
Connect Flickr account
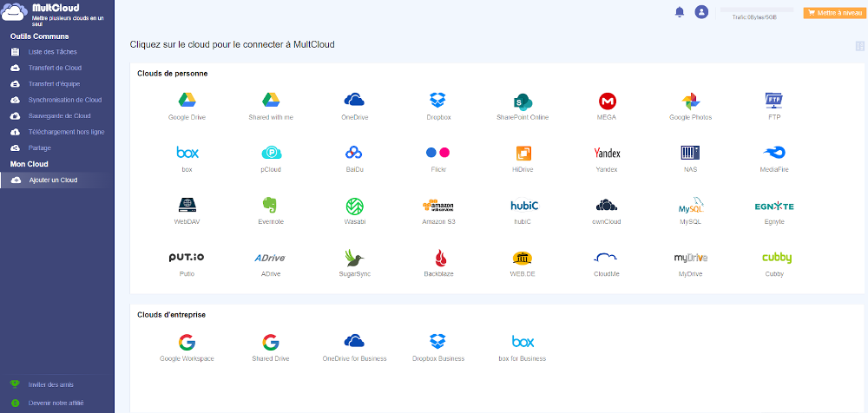[x=437, y=158]
